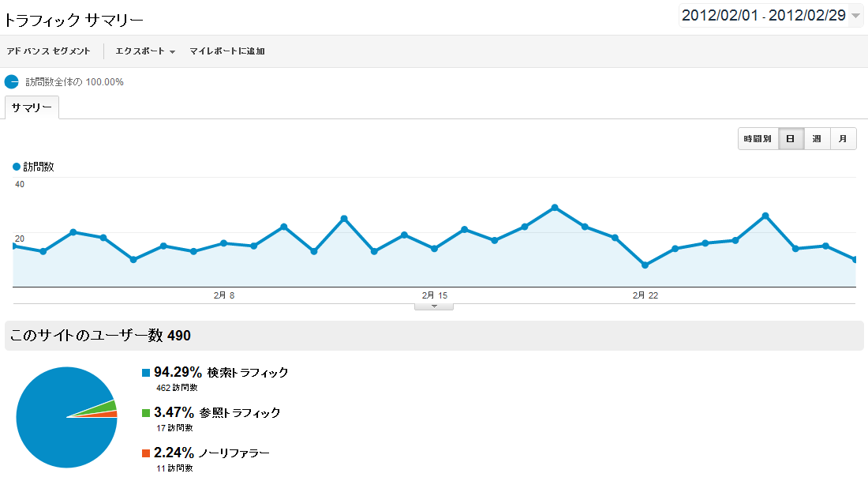Click the blue 検索トラフィック legend square
Viewport: 868px width, 481px height.
click(145, 373)
